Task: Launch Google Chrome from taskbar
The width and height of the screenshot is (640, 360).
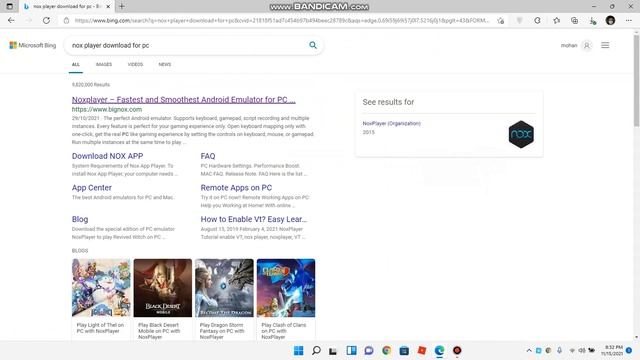Action: click(387, 351)
